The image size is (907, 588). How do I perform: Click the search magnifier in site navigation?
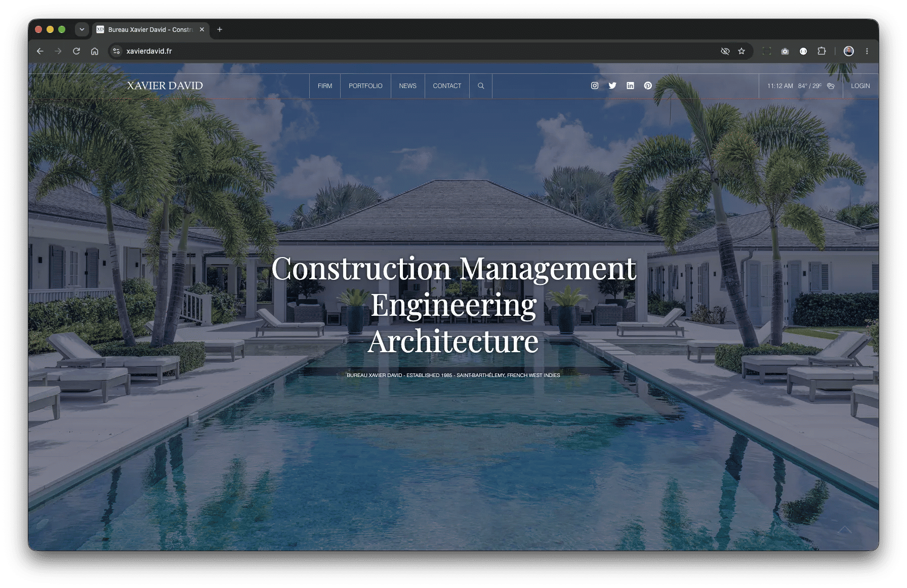(481, 86)
